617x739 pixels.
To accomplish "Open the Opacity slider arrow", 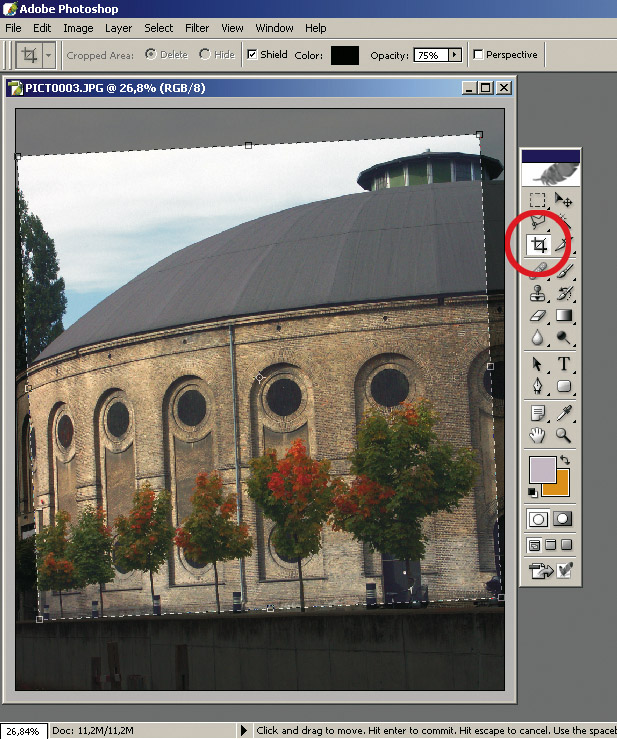I will [x=454, y=55].
